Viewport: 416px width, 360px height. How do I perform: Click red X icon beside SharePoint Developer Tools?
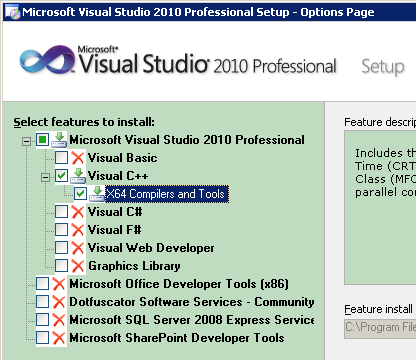tap(59, 338)
